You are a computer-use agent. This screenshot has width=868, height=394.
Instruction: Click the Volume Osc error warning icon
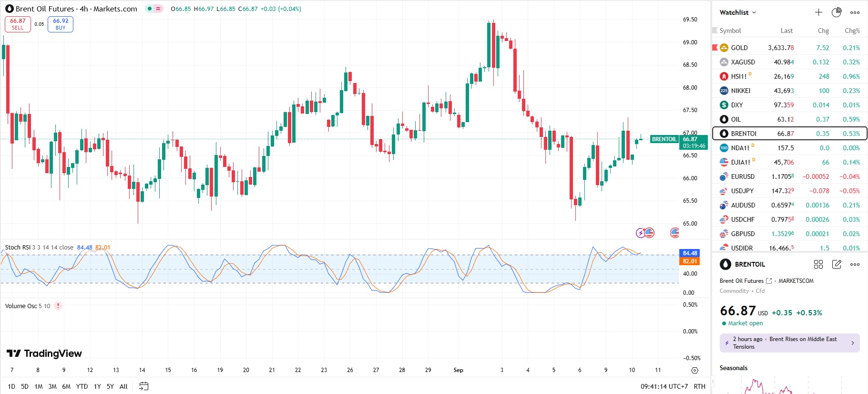click(58, 306)
